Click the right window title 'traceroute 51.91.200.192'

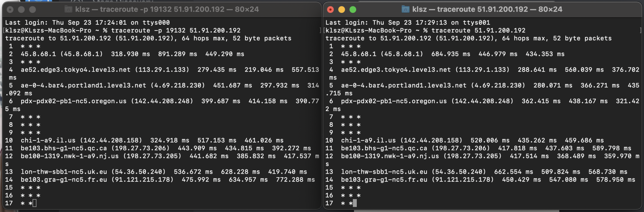tap(482, 9)
